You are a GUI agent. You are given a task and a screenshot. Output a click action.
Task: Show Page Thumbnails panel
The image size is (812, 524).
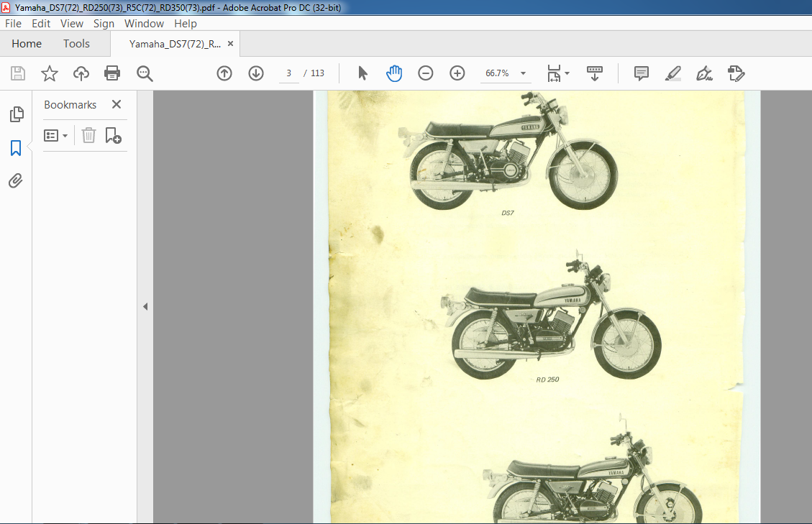click(17, 114)
